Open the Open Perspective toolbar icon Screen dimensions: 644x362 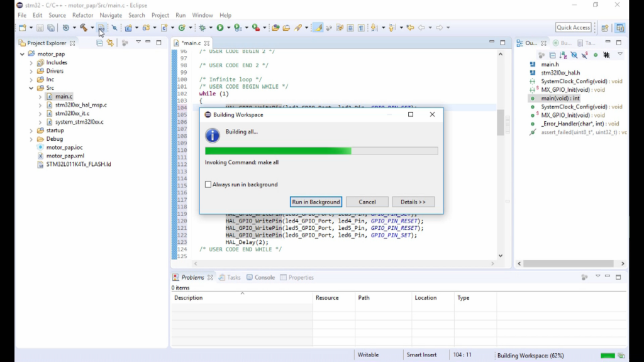tap(605, 28)
